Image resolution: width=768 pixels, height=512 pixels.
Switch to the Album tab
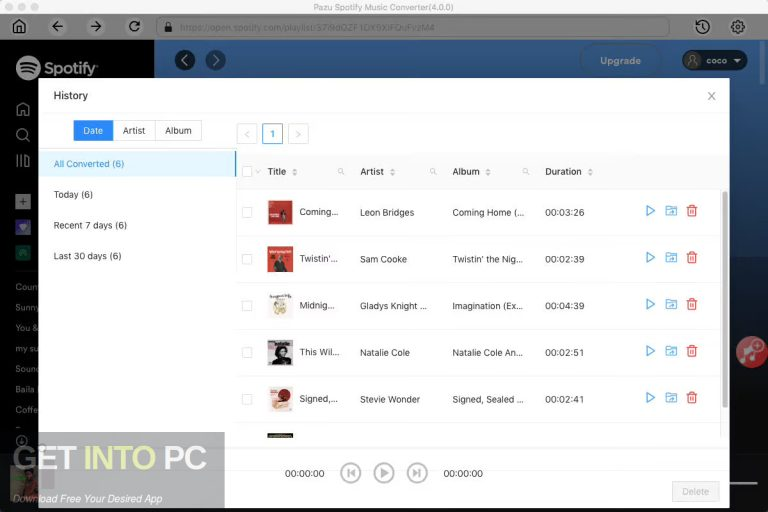(178, 130)
